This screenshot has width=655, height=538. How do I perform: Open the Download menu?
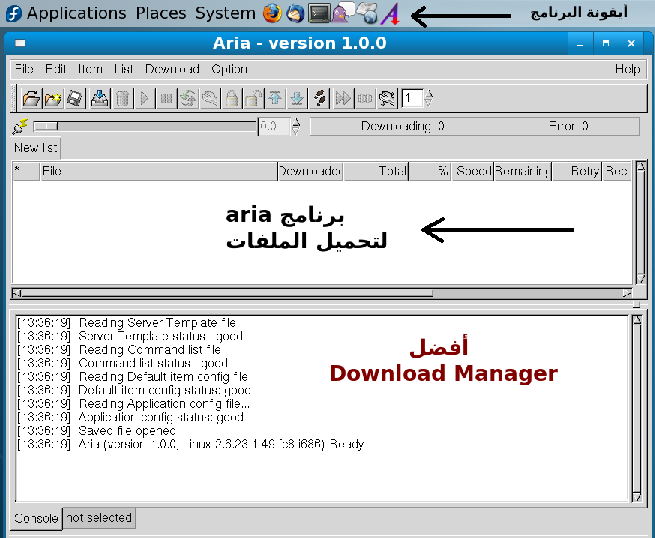click(x=172, y=69)
